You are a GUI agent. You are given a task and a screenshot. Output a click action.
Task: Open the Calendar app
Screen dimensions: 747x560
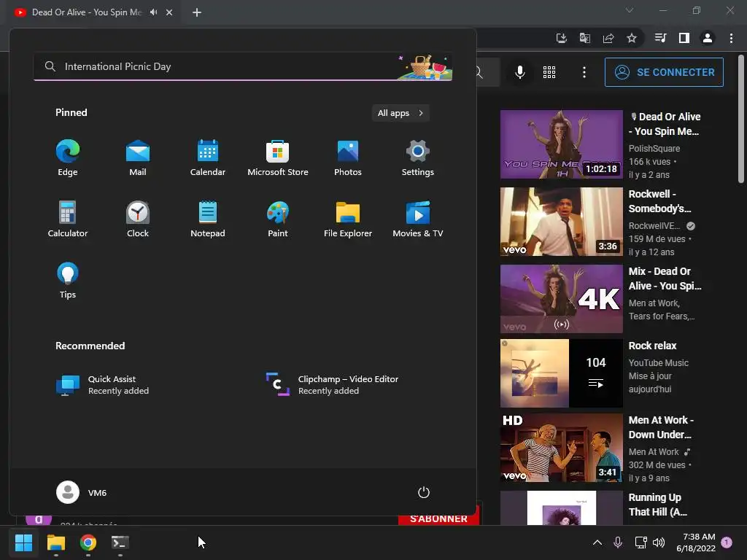point(208,158)
